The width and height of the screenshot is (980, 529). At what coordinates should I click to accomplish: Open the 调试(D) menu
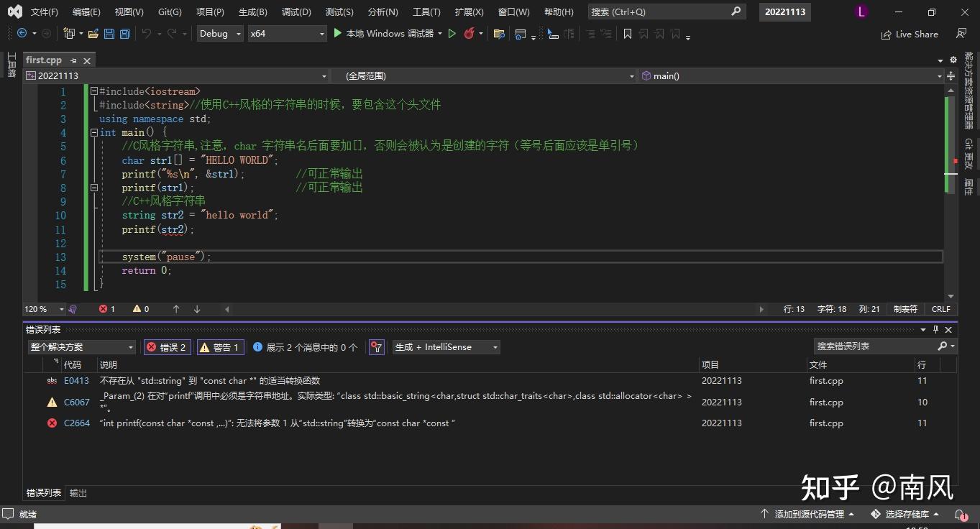click(x=296, y=11)
